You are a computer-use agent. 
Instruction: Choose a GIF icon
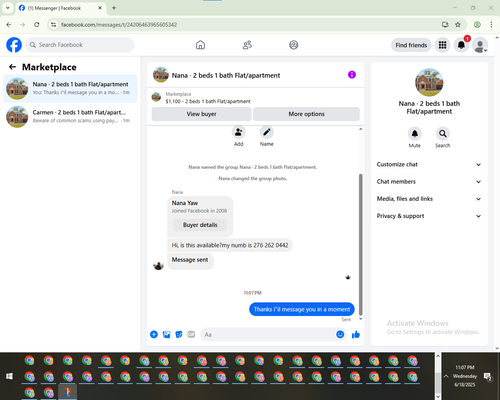pos(191,334)
